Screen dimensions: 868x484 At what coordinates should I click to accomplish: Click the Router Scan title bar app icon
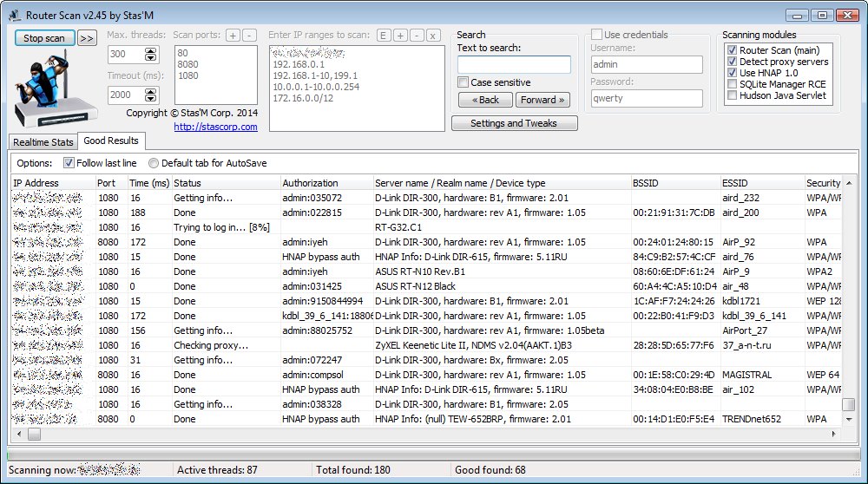point(15,16)
